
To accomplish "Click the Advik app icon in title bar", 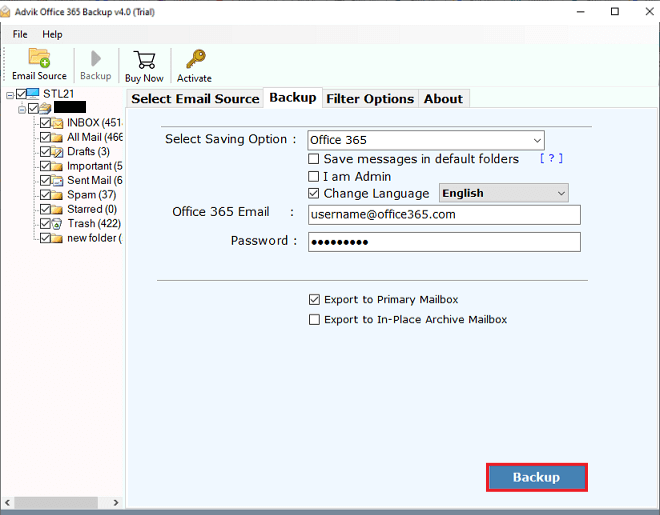I will coord(5,12).
